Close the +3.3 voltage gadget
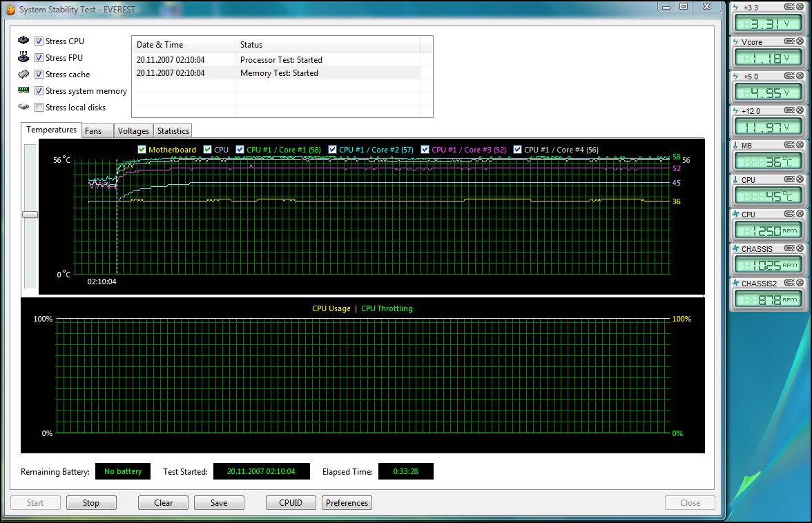 coord(800,7)
